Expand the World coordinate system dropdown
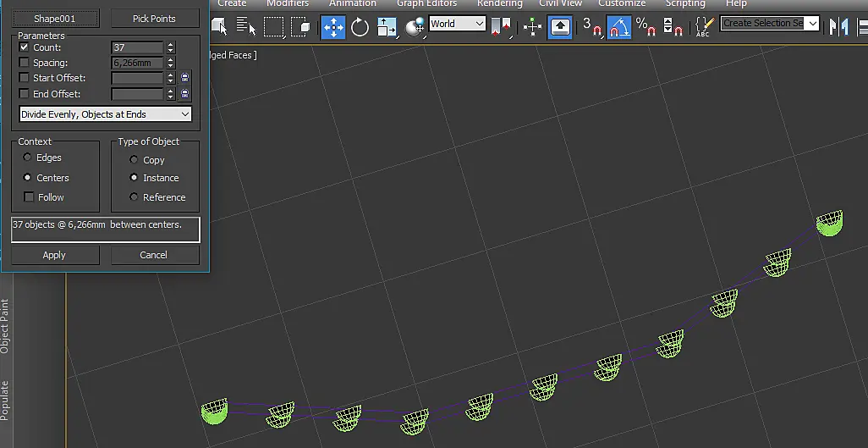This screenshot has width=868, height=448. (458, 24)
